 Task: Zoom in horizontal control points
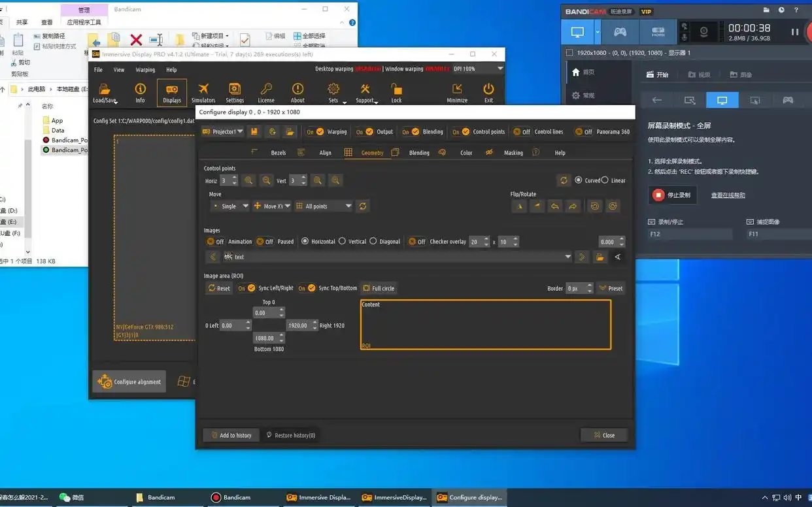[248, 180]
